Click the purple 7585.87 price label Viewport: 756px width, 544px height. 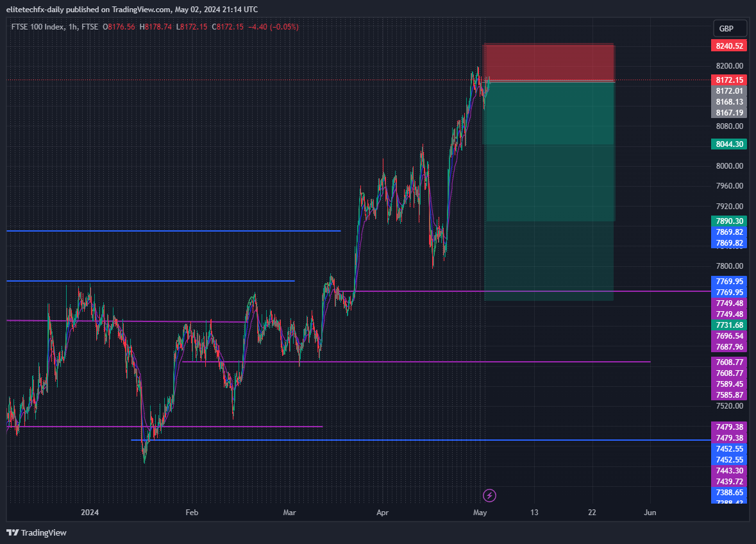tap(729, 395)
